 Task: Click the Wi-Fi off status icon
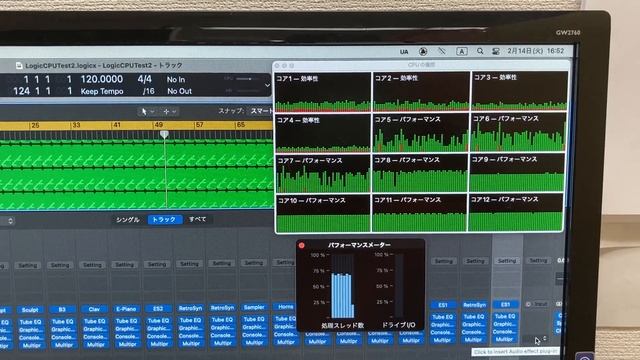442,51
